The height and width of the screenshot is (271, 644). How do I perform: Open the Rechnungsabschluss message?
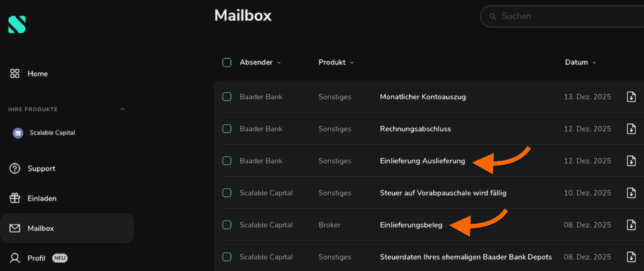(415, 129)
